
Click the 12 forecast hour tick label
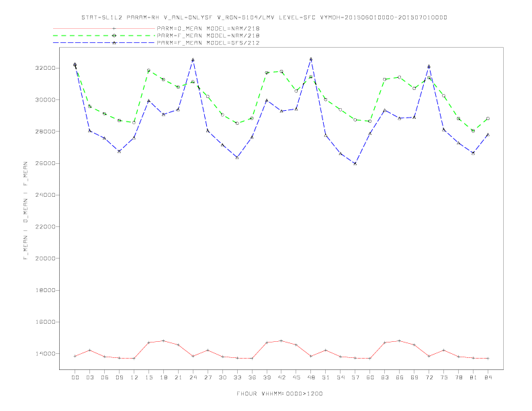(134, 377)
